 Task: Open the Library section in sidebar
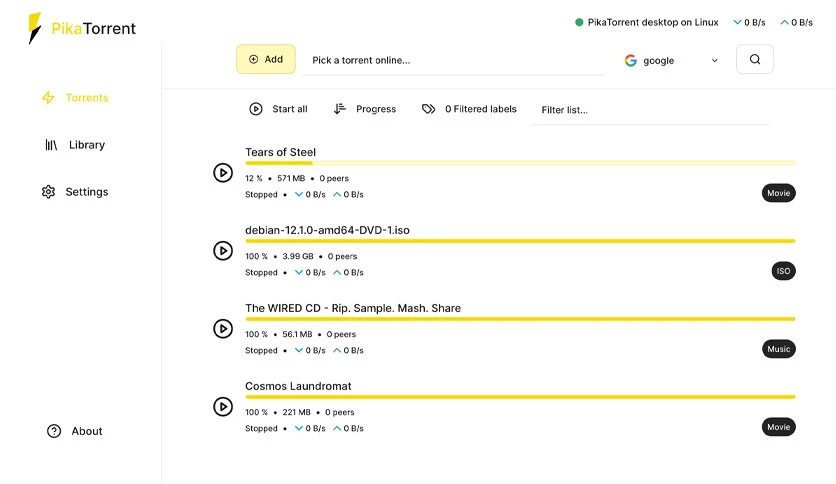tap(75, 144)
